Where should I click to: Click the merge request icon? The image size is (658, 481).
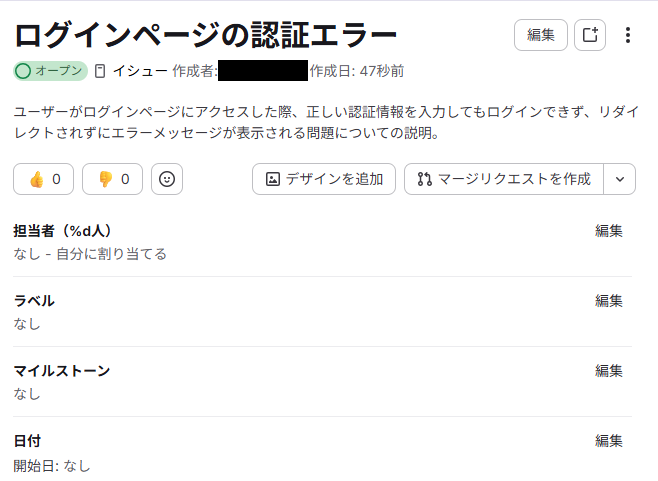coord(424,179)
